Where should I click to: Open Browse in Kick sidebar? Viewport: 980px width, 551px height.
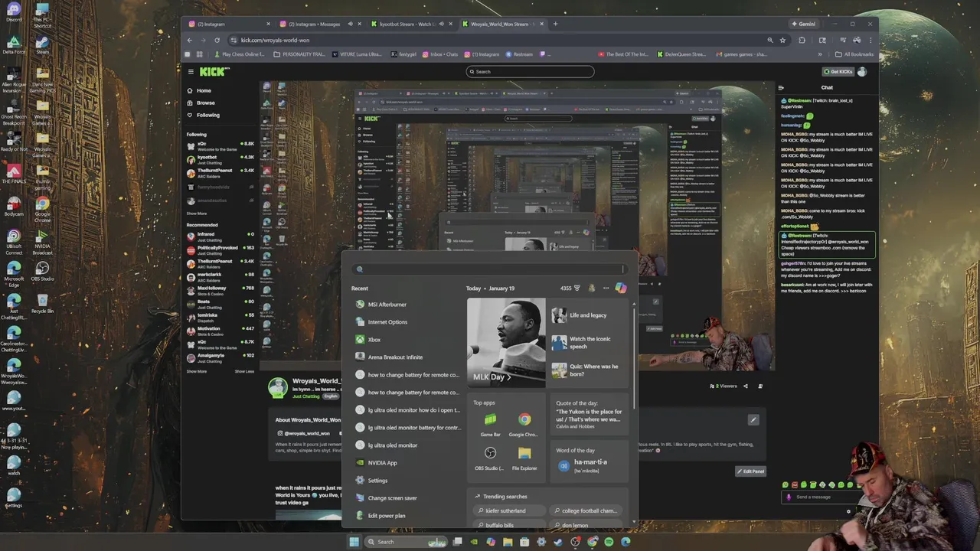point(205,103)
